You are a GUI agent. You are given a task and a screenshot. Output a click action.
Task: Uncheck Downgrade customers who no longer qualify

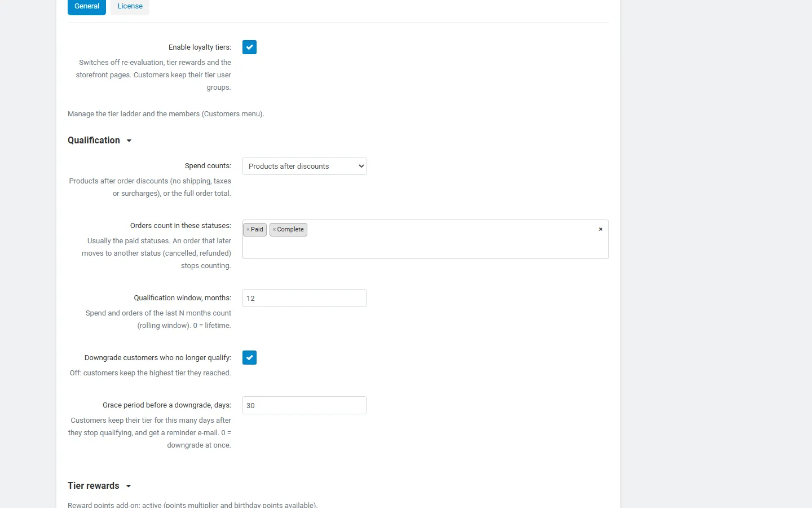click(249, 358)
